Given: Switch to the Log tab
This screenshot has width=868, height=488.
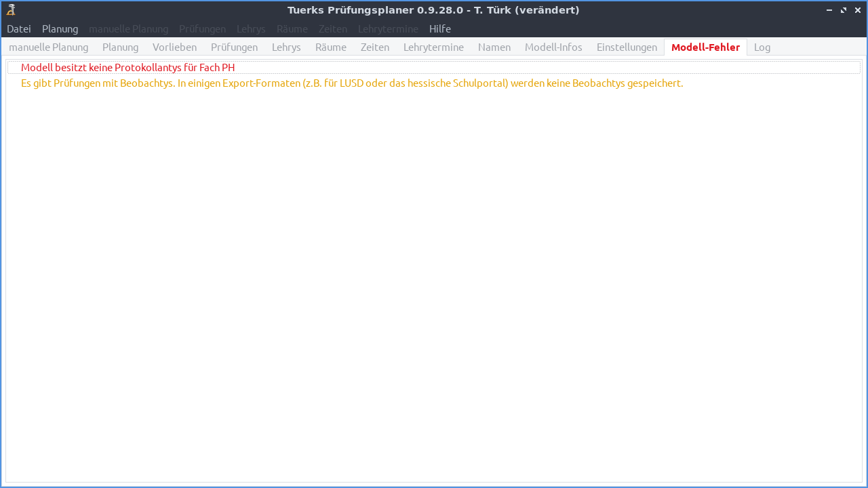Looking at the screenshot, I should [x=762, y=47].
